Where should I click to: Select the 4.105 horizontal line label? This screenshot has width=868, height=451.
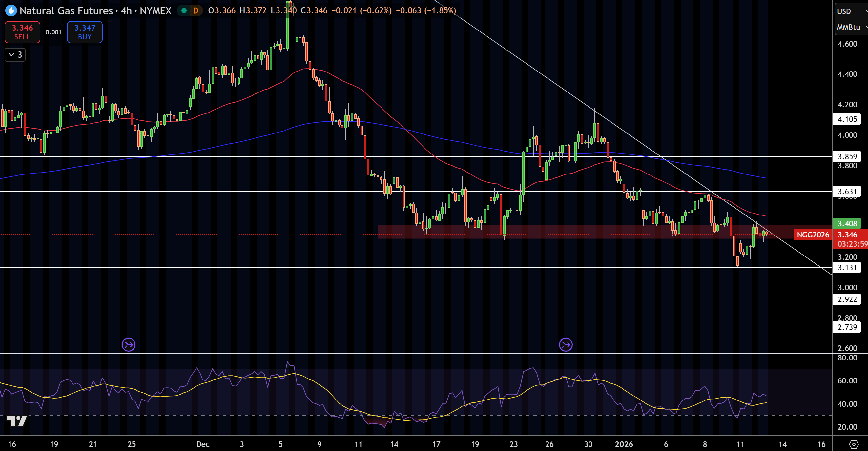coord(847,119)
